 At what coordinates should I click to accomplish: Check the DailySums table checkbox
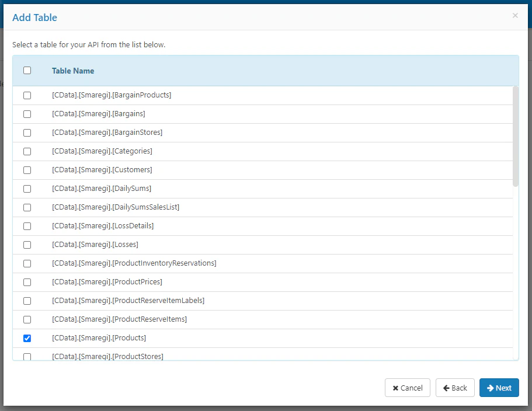click(x=27, y=189)
